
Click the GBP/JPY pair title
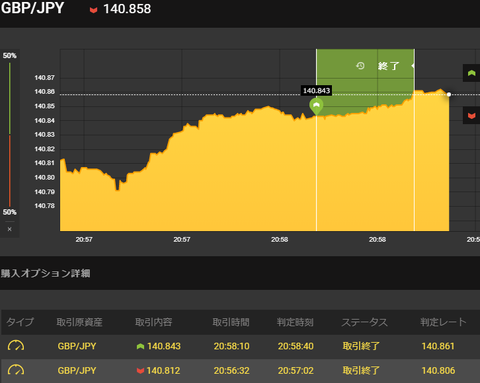(x=32, y=8)
